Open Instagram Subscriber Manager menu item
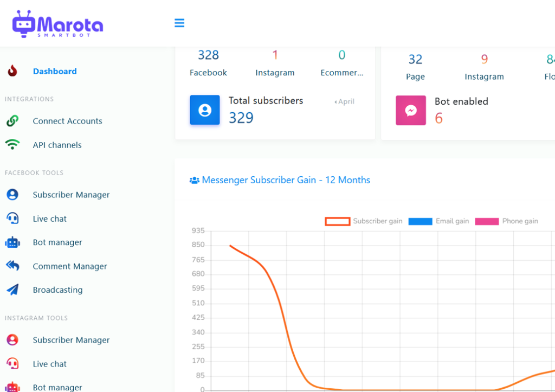555x392 pixels. click(x=71, y=340)
